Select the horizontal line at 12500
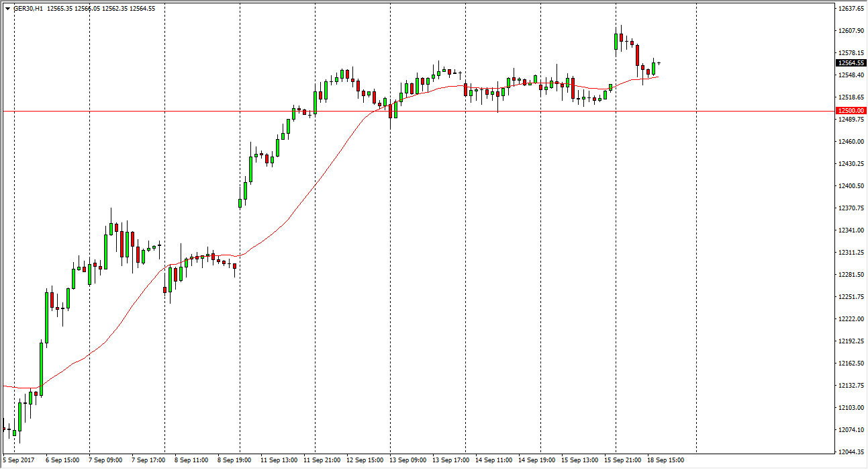 click(x=418, y=111)
